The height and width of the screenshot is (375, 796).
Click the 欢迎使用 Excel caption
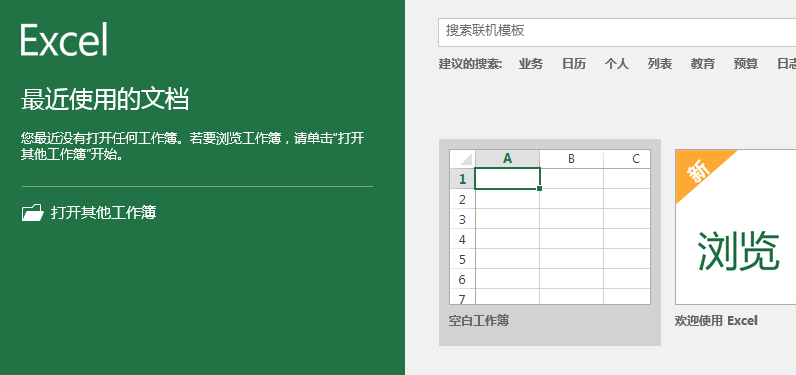pyautogui.click(x=716, y=321)
